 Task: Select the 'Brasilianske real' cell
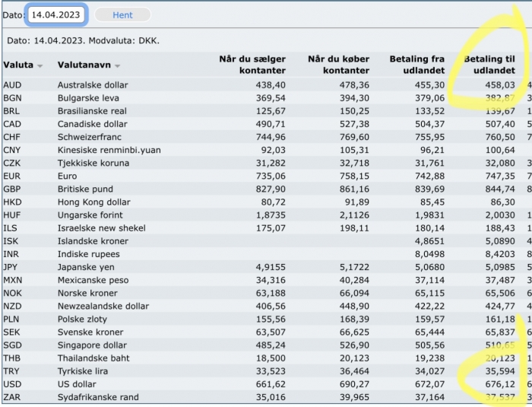(92, 111)
